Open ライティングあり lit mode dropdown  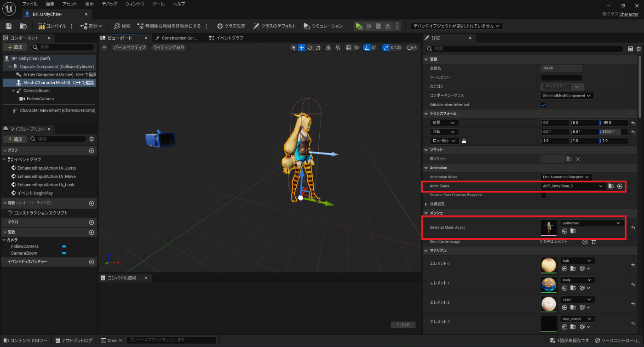pos(168,47)
